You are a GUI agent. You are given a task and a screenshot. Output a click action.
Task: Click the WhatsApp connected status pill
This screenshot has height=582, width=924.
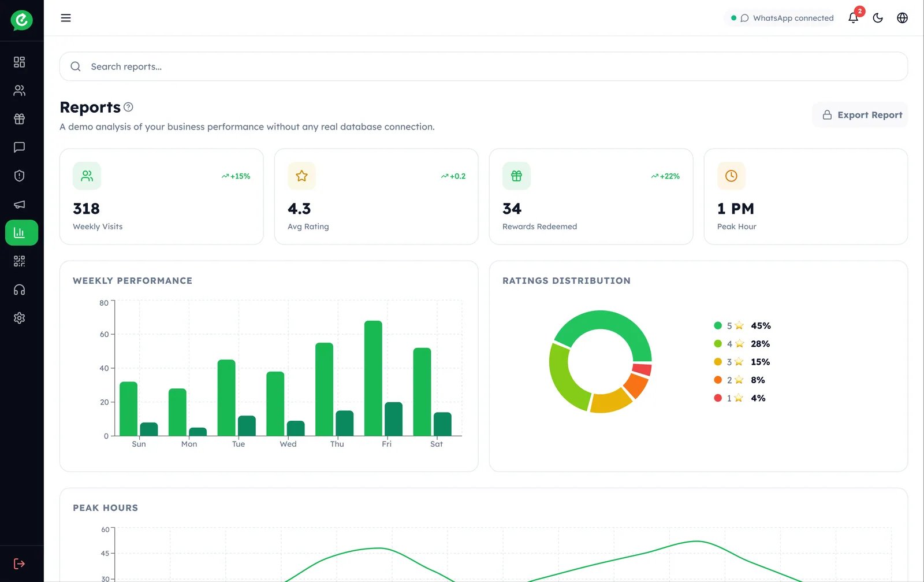click(x=782, y=18)
